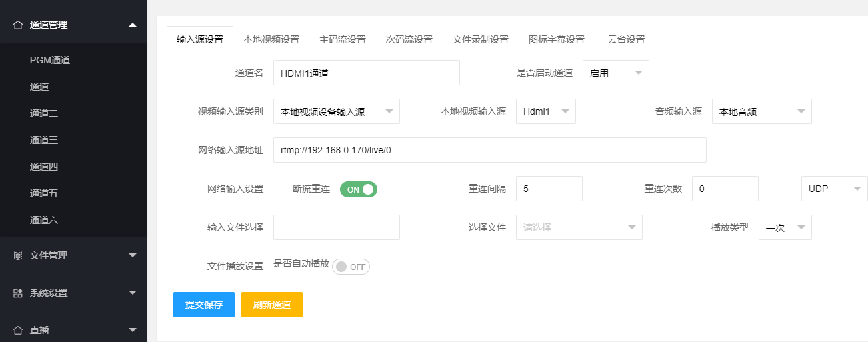This screenshot has width=868, height=342.
Task: Click the 文件管理 sidebar icon
Action: (x=18, y=255)
